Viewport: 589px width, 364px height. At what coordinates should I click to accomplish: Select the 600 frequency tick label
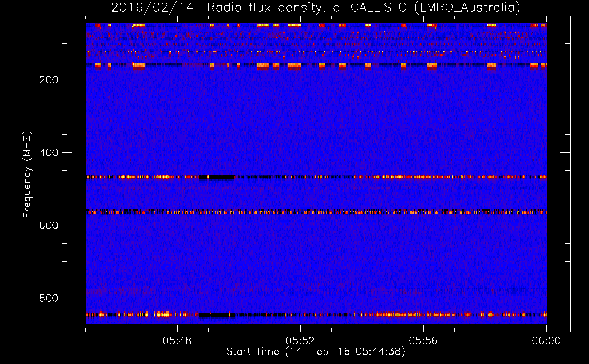coord(49,226)
